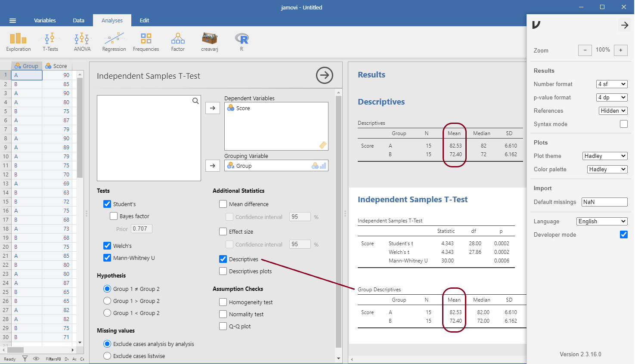Image resolution: width=635 pixels, height=364 pixels.
Task: Collapse options with circled arrow button
Action: pos(325,75)
